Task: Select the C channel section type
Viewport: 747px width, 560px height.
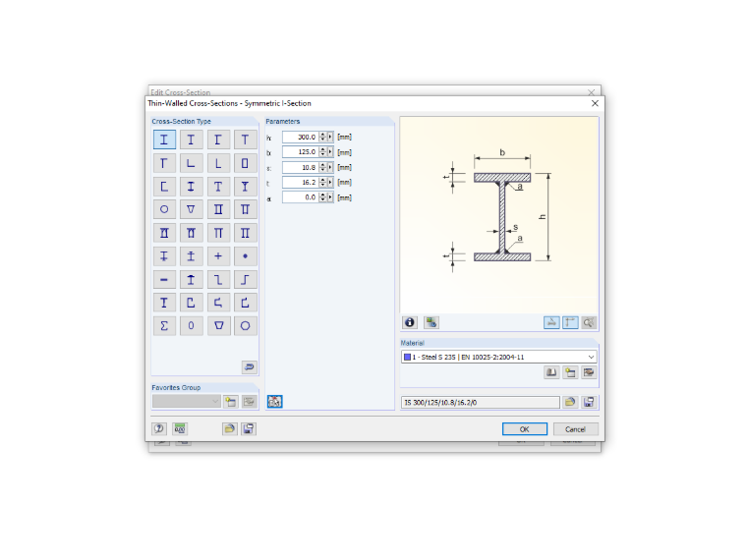Action: 164,187
